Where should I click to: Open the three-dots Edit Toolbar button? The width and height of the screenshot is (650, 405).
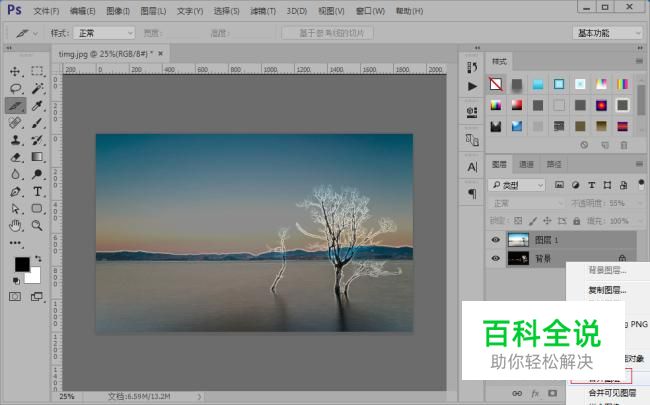(15, 243)
